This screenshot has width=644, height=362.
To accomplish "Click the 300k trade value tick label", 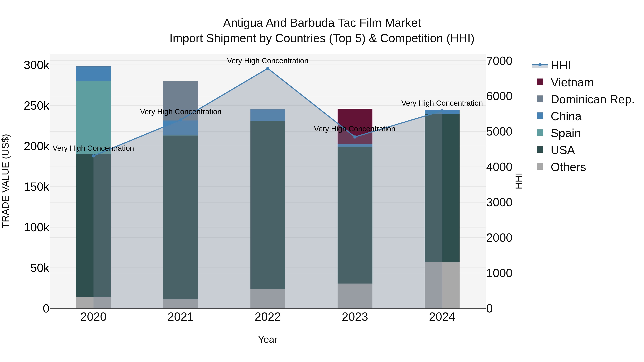I will (x=36, y=65).
